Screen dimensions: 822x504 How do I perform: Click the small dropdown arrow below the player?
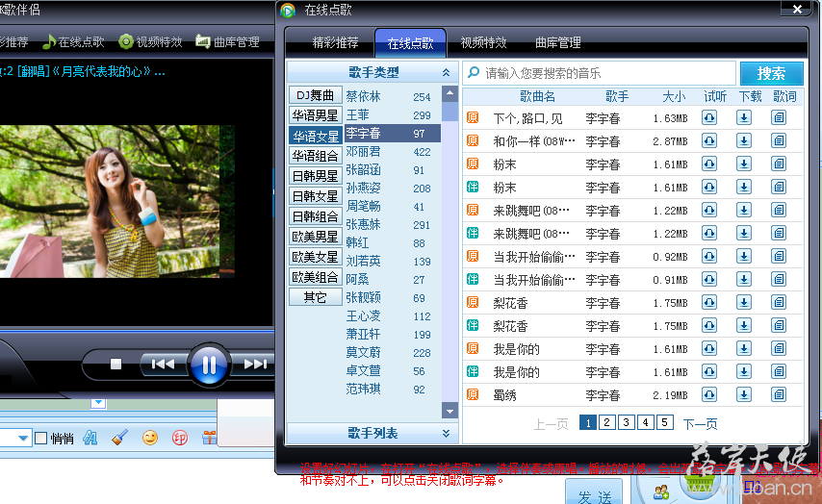pyautogui.click(x=98, y=402)
